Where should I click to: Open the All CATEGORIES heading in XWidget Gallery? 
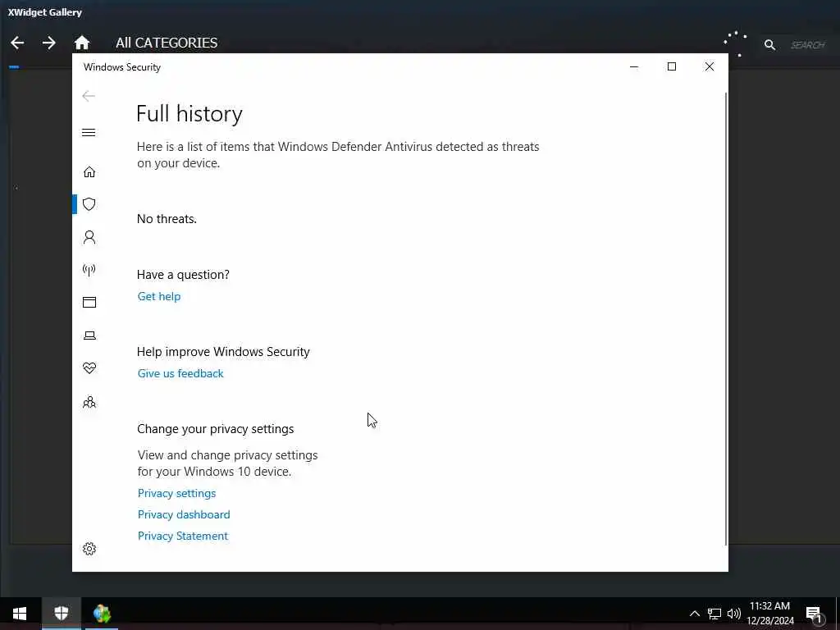[x=167, y=43]
